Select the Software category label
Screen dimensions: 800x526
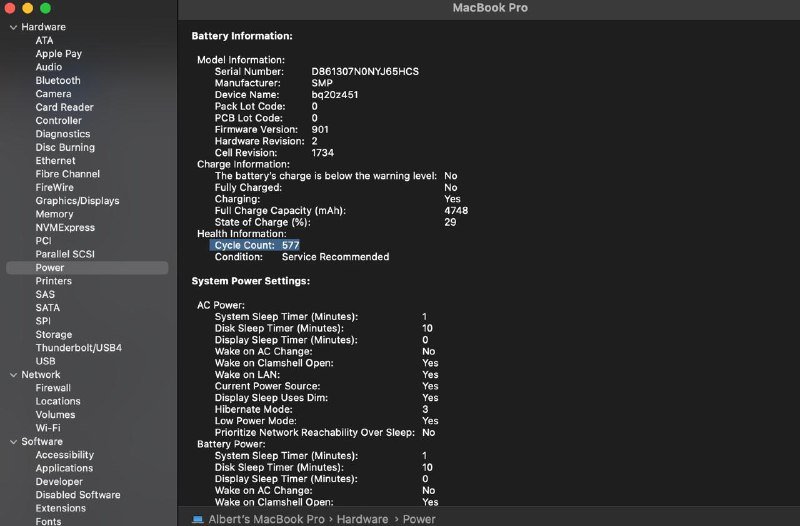[42, 441]
